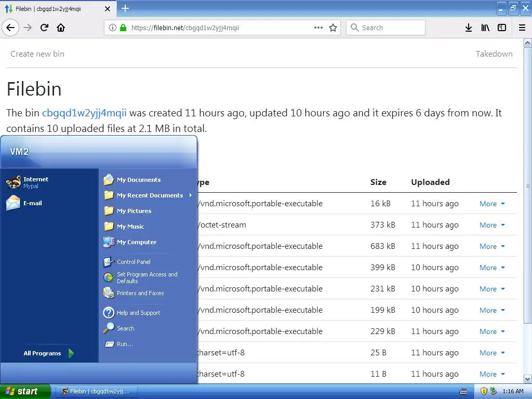Click the Size column header

click(x=378, y=182)
